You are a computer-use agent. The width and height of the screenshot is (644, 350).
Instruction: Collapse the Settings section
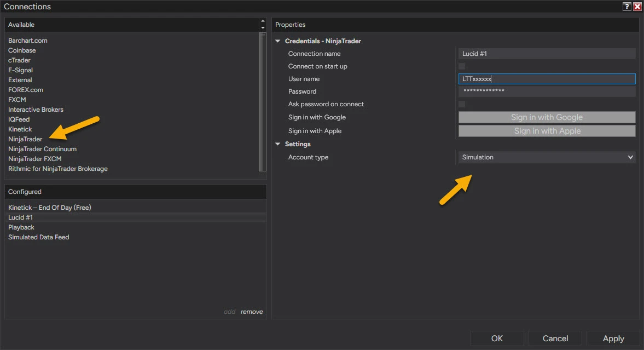click(277, 144)
